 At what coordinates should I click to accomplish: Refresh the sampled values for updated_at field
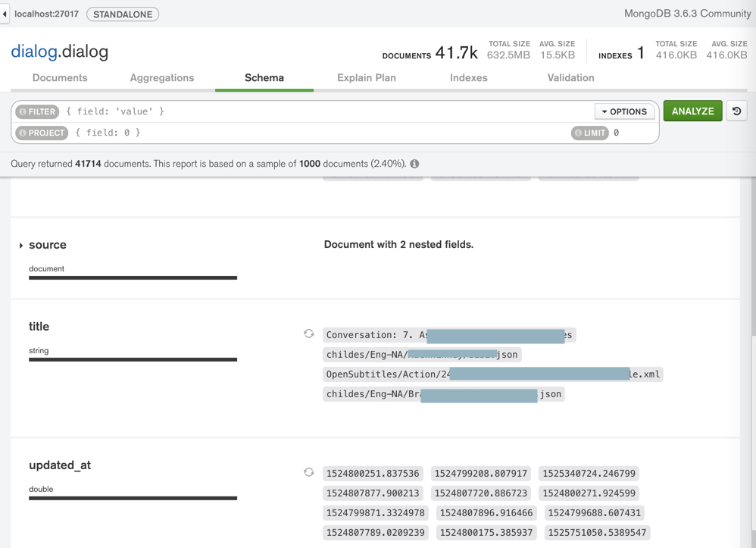coord(309,472)
